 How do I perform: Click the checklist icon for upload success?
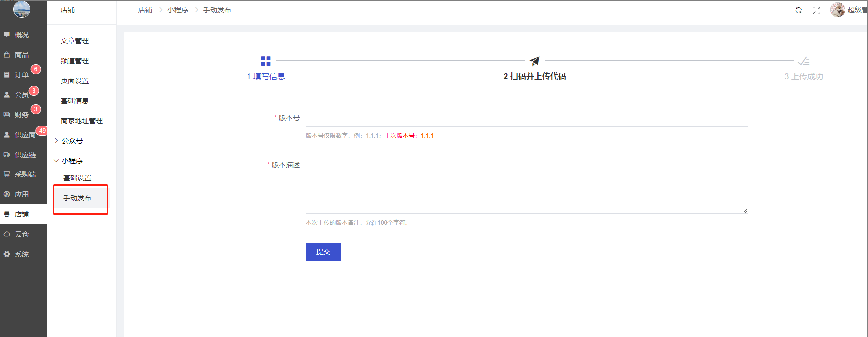pos(803,61)
